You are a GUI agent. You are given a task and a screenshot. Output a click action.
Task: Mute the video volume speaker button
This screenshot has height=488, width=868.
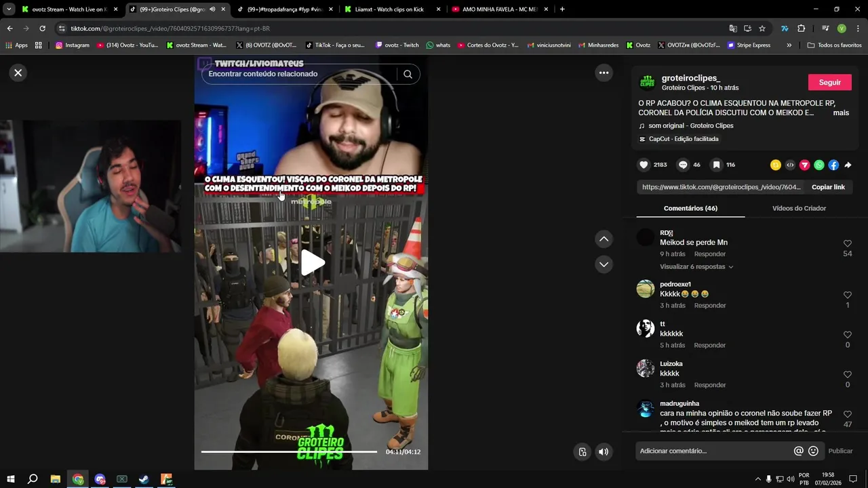point(604,451)
